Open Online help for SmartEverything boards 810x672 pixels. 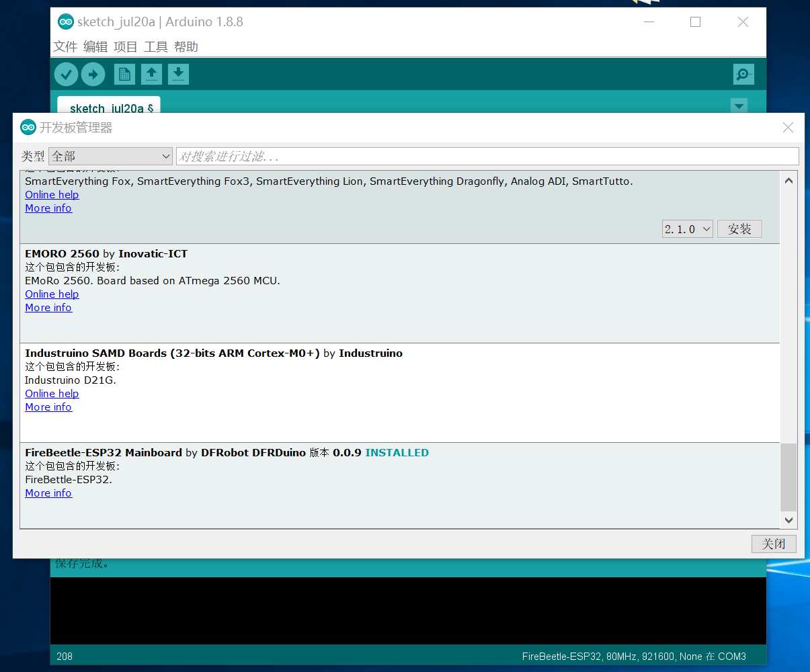(x=52, y=195)
